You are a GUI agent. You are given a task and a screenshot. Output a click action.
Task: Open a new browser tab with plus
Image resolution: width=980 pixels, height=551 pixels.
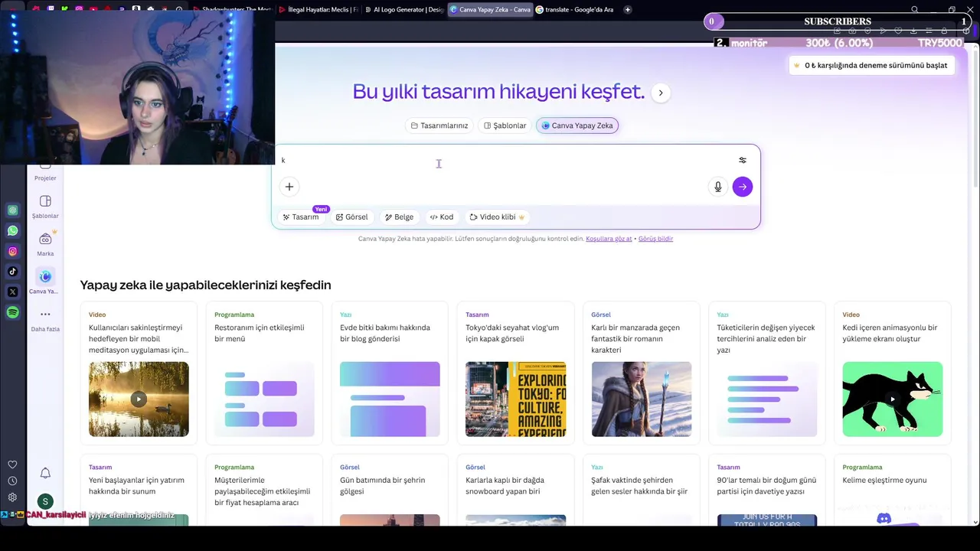tap(628, 9)
